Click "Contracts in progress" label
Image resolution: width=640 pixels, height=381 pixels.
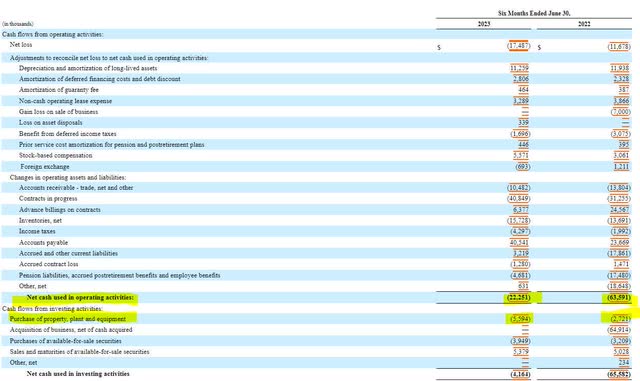coord(48,198)
